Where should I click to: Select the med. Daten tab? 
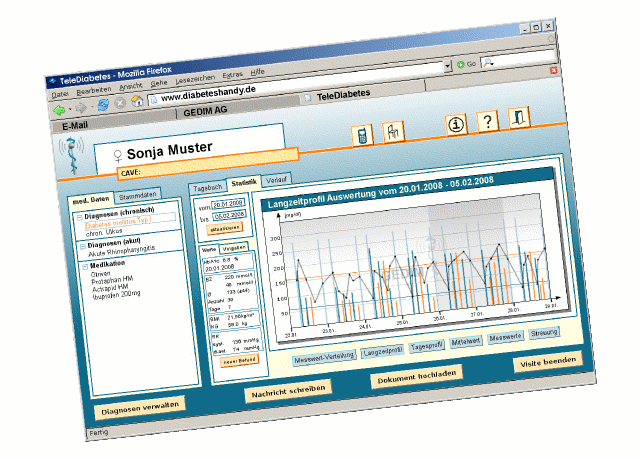point(91,200)
